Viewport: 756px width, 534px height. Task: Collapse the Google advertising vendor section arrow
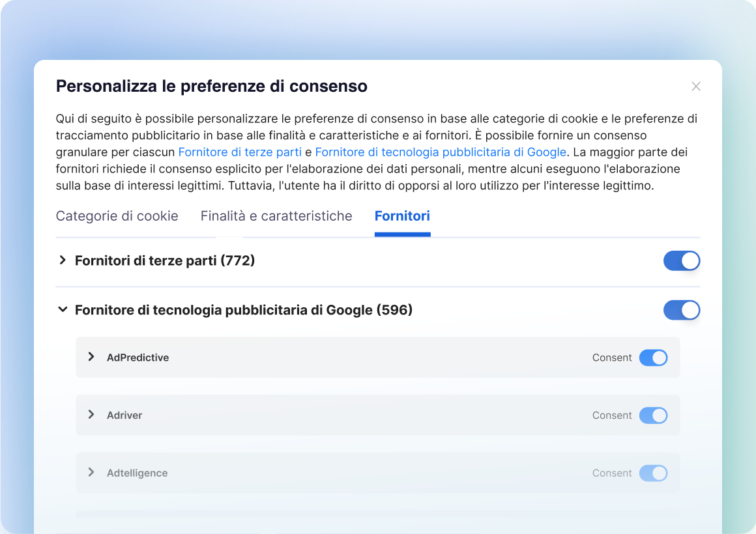[63, 310]
